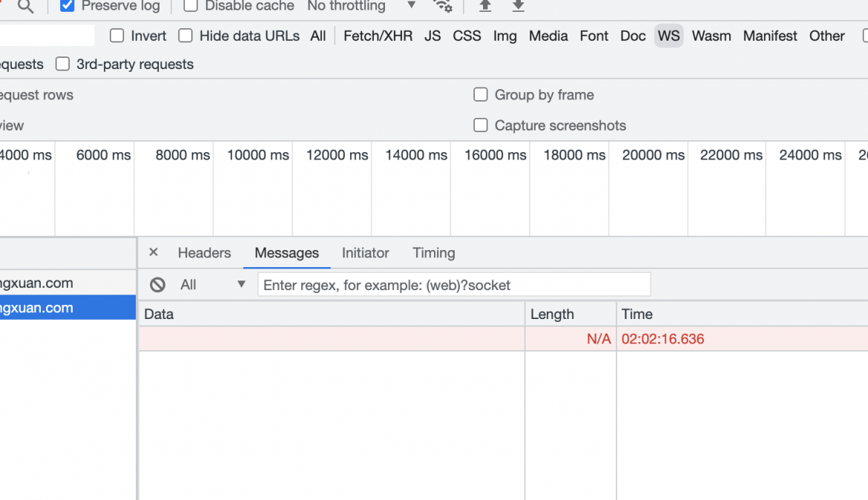Filter requests by Img type
This screenshot has width=868, height=500.
coord(505,36)
